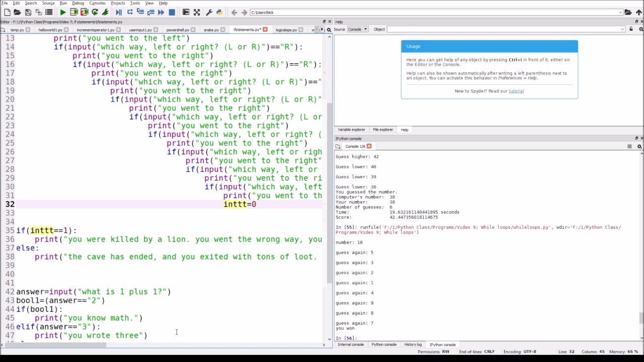Open the File menu
This screenshot has height=362, width=644.
coord(5,3)
